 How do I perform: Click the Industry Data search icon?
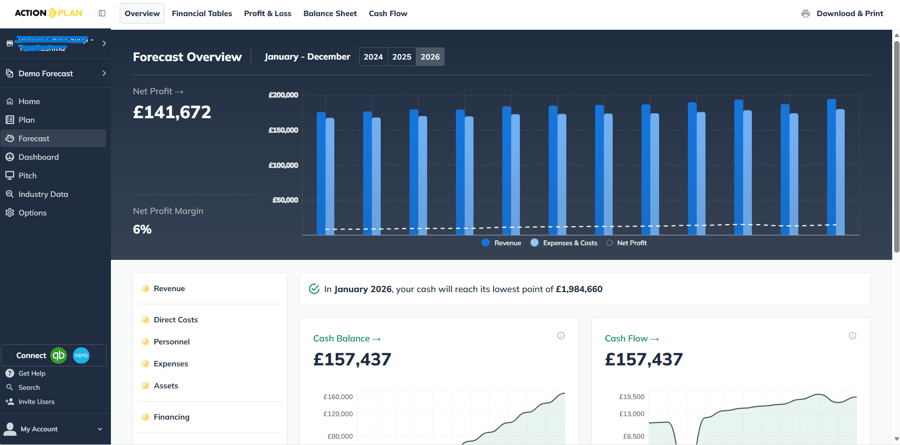coord(10,194)
